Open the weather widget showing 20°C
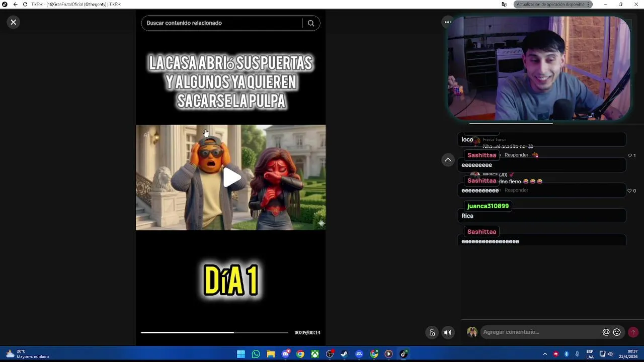 tap(28, 354)
